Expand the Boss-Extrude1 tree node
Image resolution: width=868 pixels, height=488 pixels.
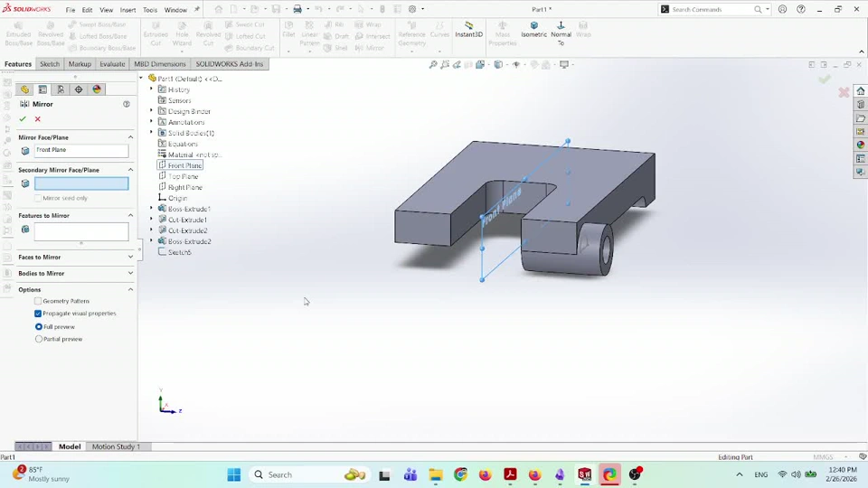tap(151, 209)
